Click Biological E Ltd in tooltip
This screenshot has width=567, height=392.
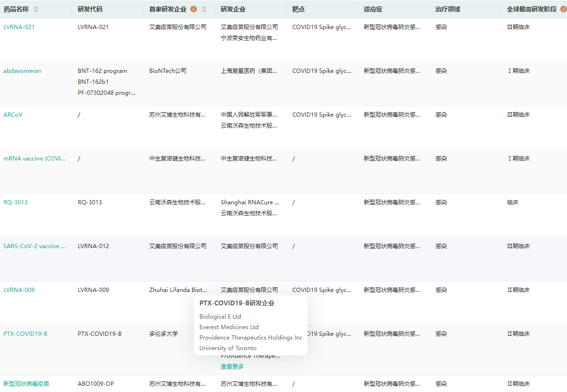(220, 316)
